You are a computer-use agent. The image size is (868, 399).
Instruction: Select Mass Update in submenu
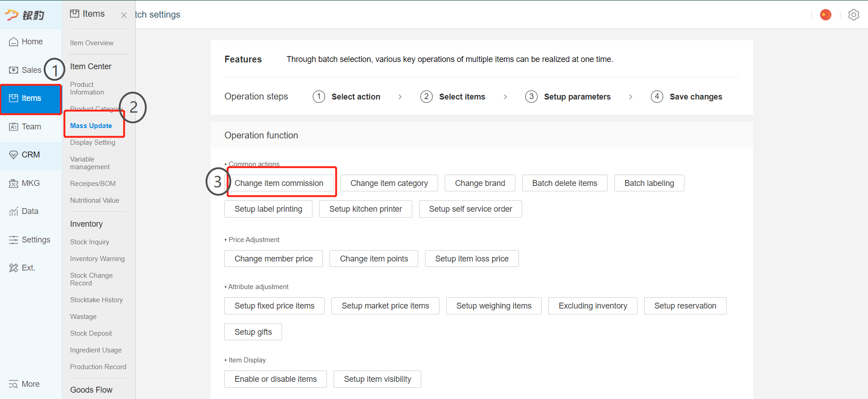tap(91, 126)
